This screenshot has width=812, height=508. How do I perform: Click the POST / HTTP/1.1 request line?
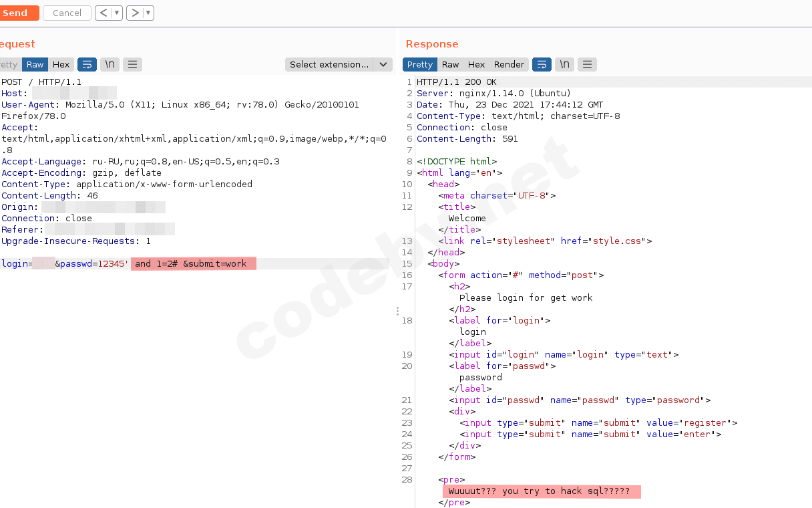(x=41, y=82)
